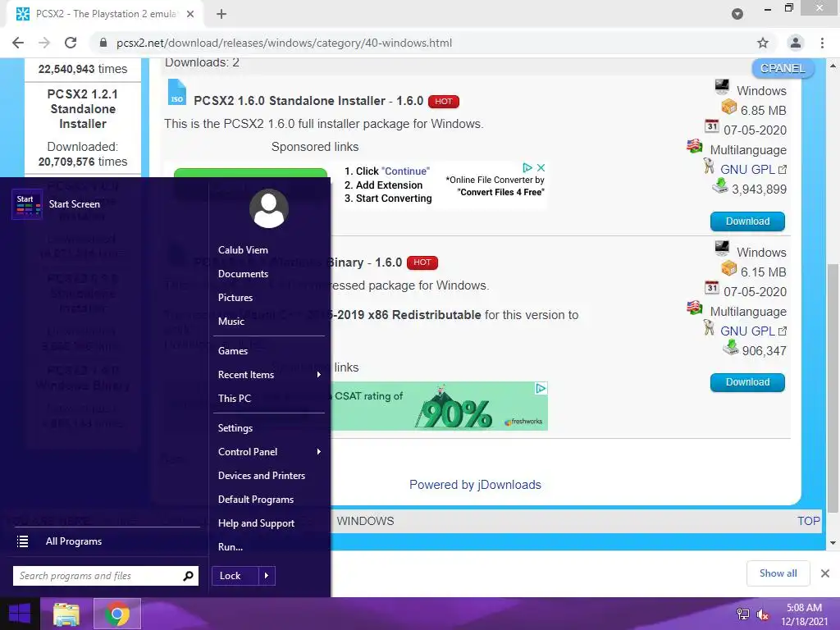
Task: Open Default Programs
Action: 256,500
